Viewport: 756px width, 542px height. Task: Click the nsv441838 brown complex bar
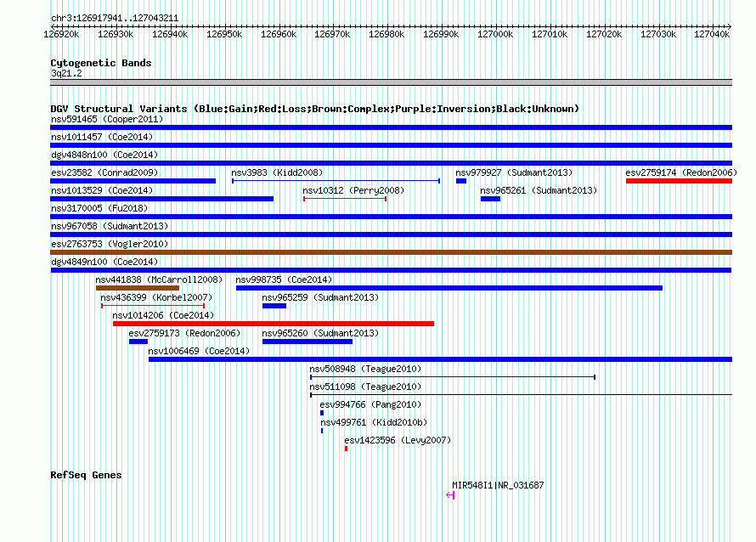coord(138,288)
